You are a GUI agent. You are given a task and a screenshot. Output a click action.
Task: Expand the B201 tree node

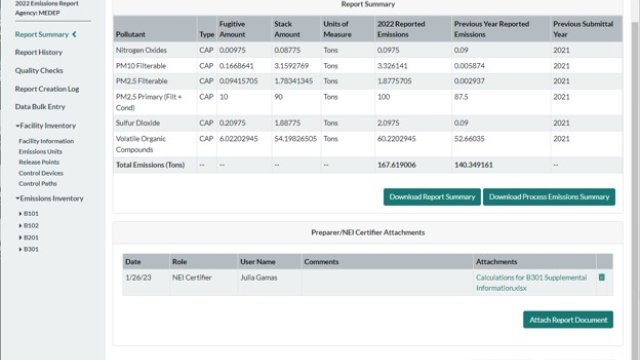[x=20, y=237]
